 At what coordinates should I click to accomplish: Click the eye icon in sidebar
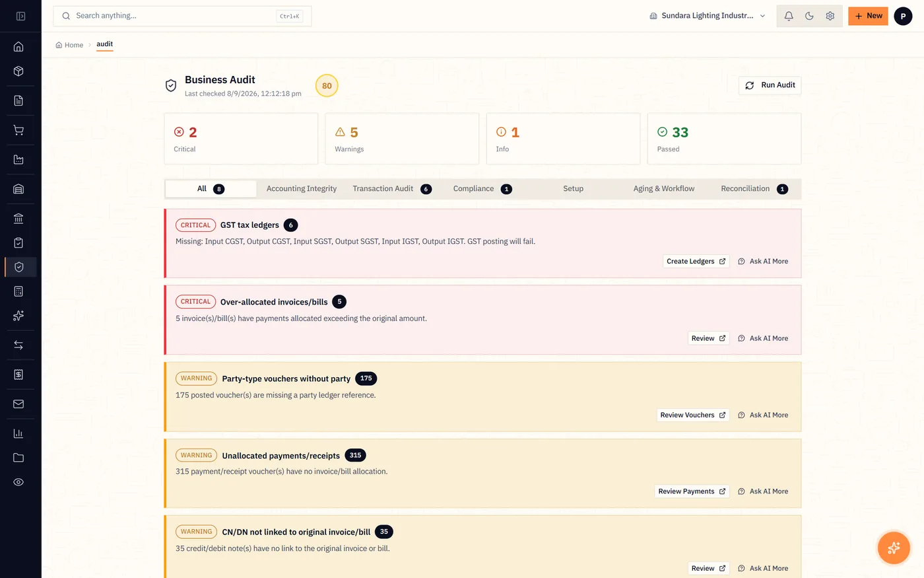(x=18, y=482)
